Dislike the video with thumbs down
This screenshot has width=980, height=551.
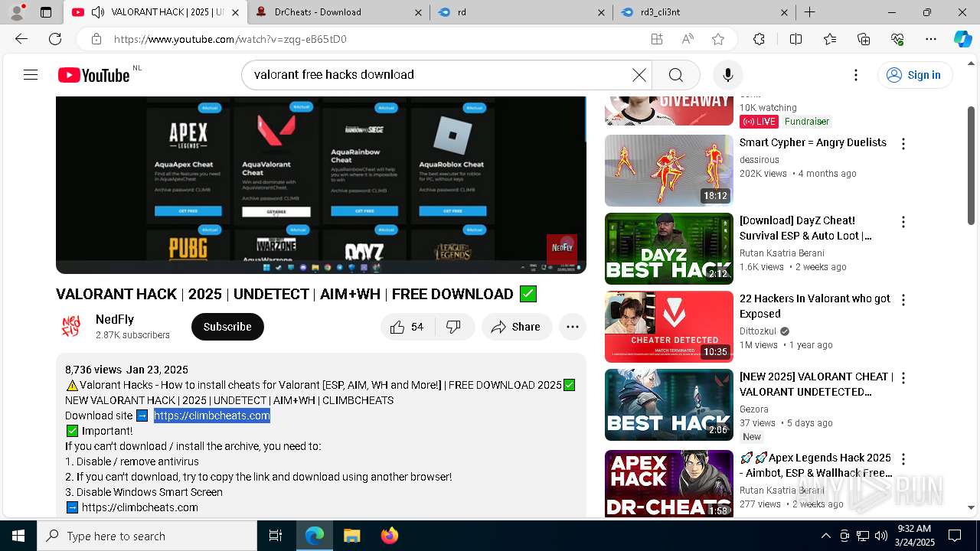pyautogui.click(x=454, y=327)
